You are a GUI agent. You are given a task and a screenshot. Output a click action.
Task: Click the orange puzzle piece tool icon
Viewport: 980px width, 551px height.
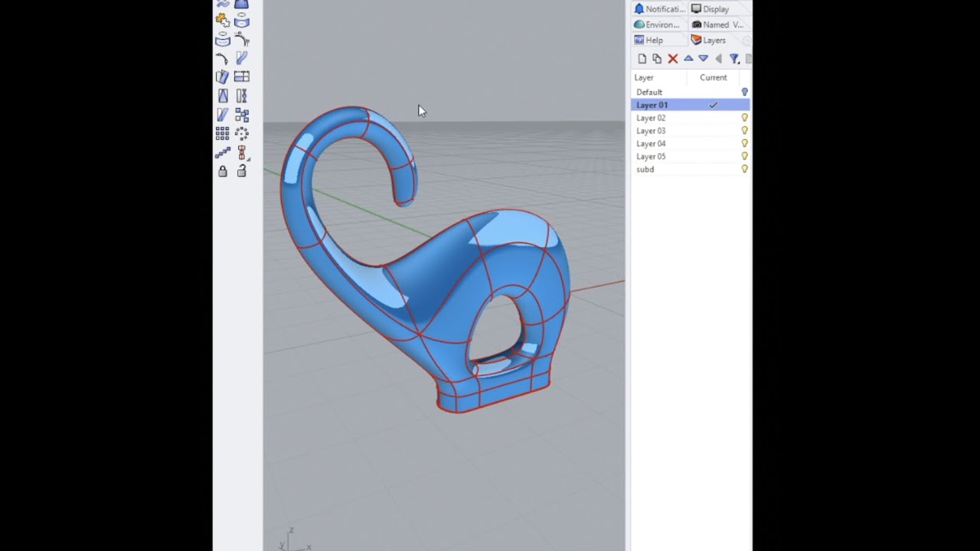coord(223,21)
